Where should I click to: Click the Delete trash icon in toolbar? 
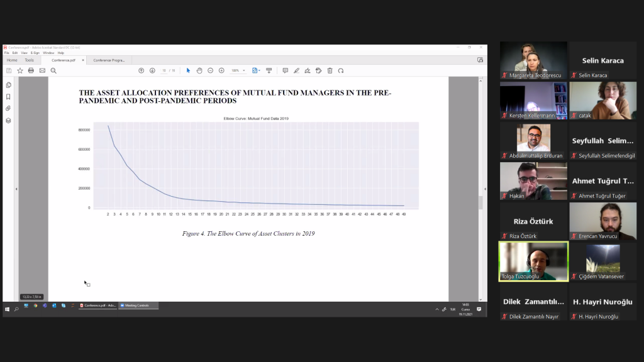pyautogui.click(x=330, y=70)
